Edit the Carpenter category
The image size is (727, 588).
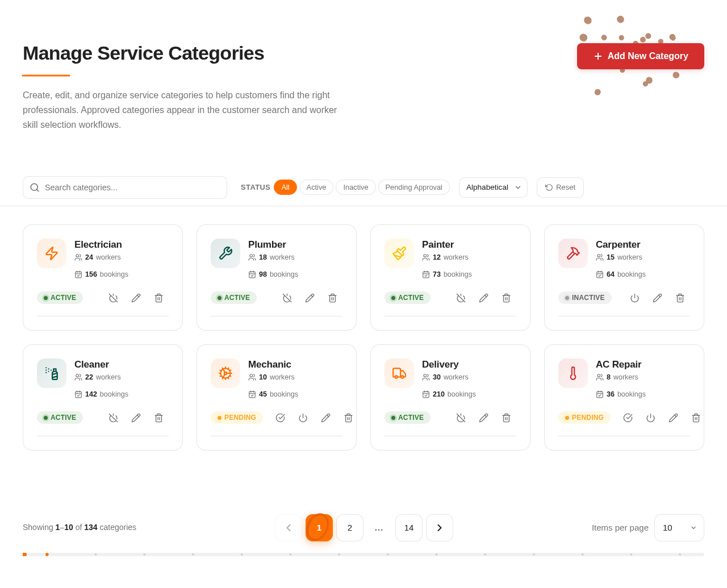point(658,298)
